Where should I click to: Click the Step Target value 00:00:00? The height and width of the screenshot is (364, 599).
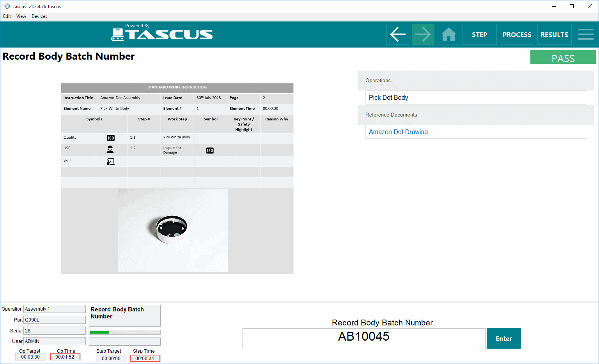pyautogui.click(x=111, y=358)
